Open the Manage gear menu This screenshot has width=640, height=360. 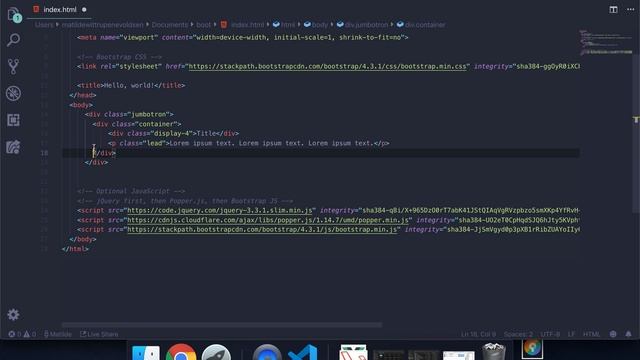(x=13, y=314)
